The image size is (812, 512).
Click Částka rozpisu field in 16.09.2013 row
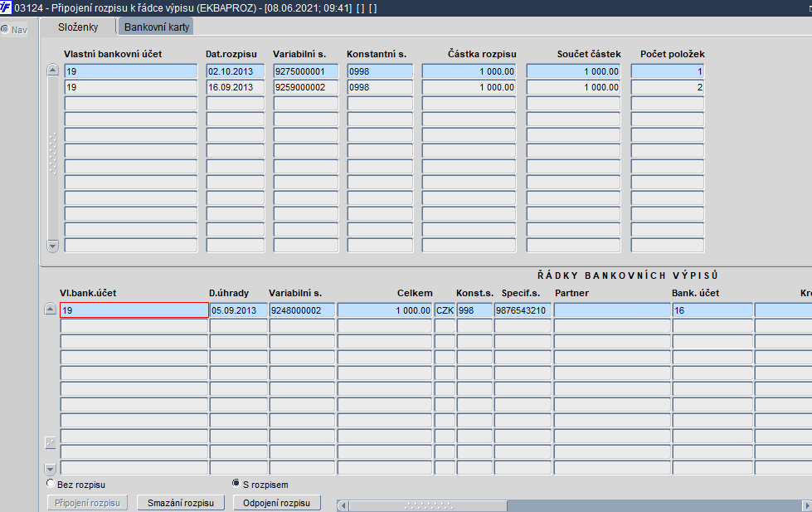click(x=469, y=87)
